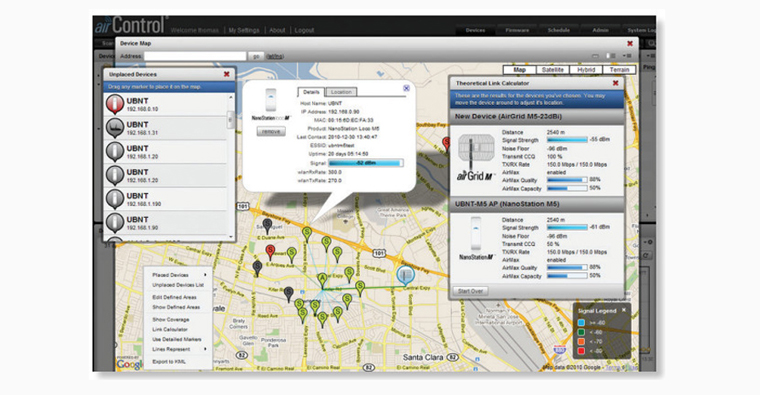Click the US 101 highway shield near Bayshore
Screen dimensions: 760x395
pyautogui.click(x=379, y=253)
